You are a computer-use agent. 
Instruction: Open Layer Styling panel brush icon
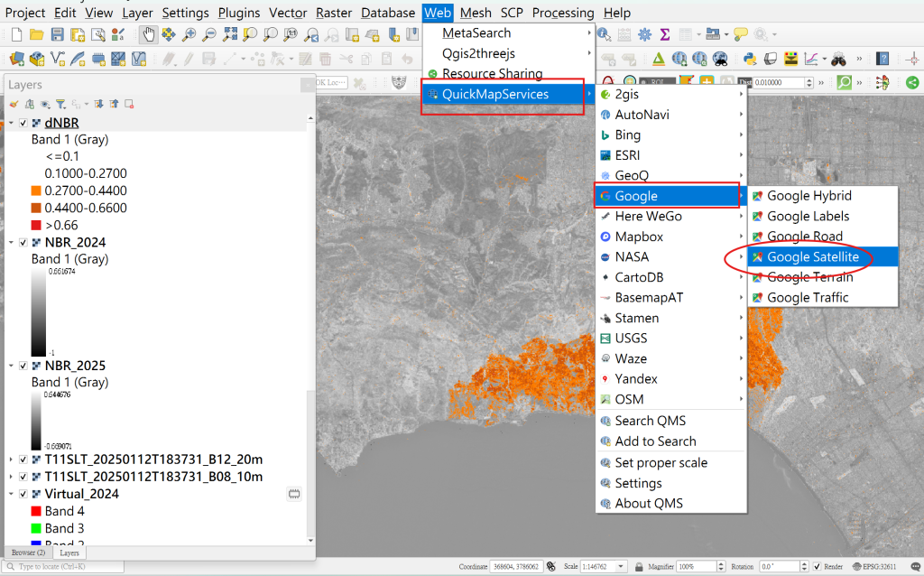click(x=14, y=105)
